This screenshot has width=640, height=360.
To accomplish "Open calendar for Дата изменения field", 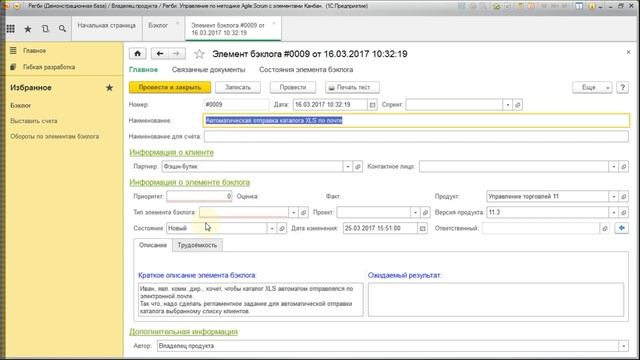I will [x=422, y=228].
